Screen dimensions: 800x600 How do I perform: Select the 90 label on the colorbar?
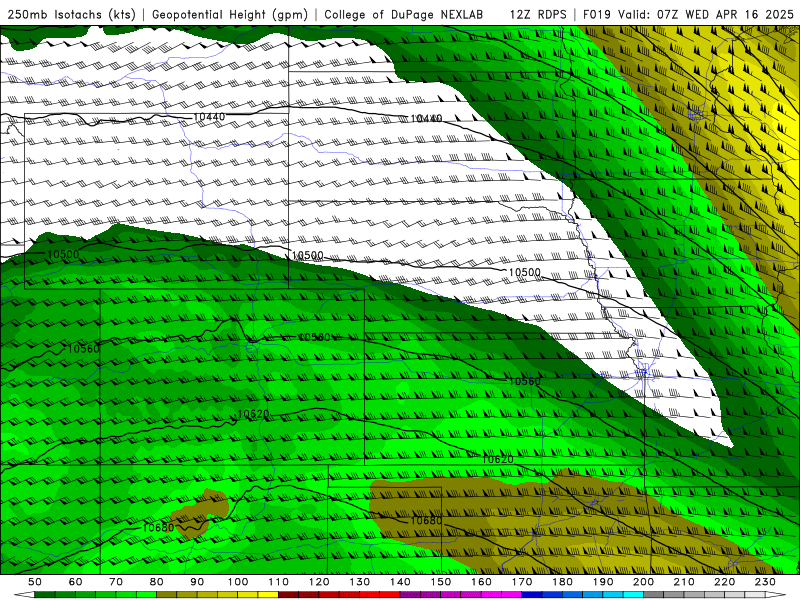[197, 582]
